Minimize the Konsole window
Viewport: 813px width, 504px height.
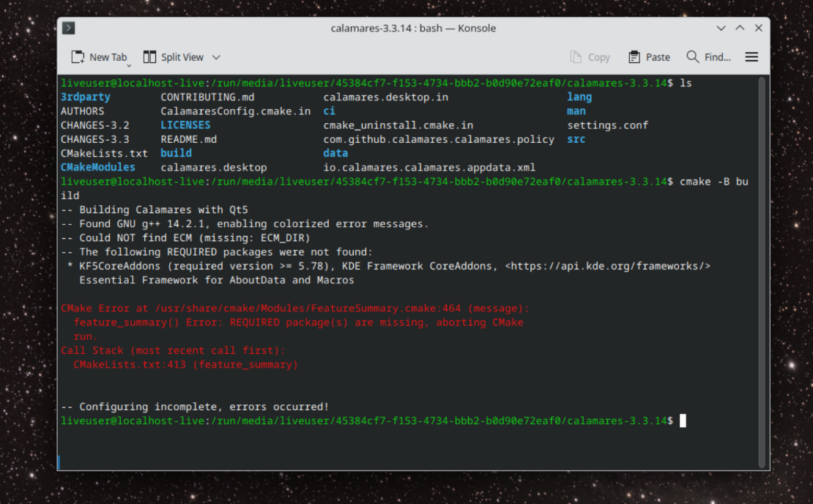(x=721, y=28)
